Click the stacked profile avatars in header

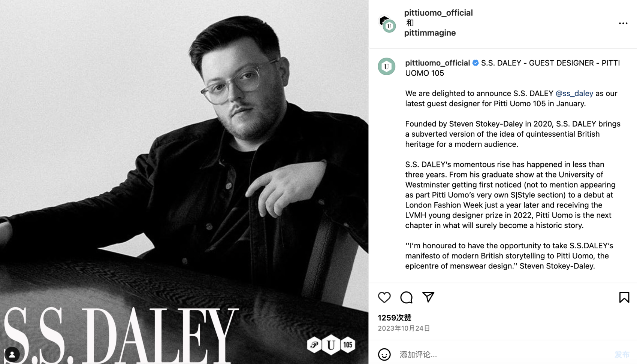click(387, 24)
